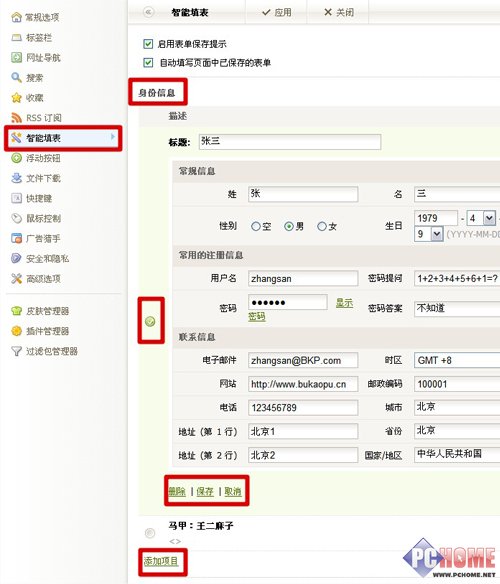Image resolution: width=500 pixels, height=584 pixels.
Task: Open 广告猎手 settings page
Action: [x=43, y=238]
